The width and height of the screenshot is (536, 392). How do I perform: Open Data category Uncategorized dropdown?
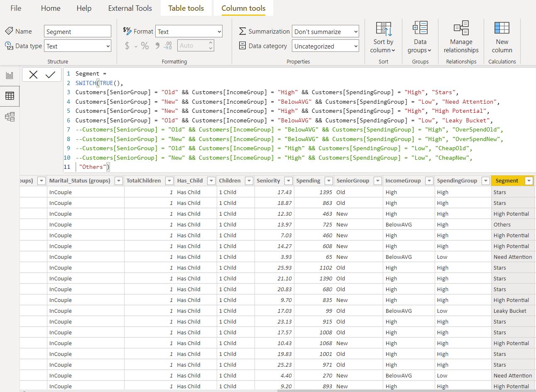[x=325, y=46]
